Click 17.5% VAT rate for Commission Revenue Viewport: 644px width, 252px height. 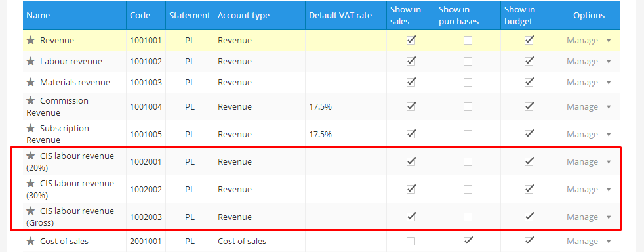[x=320, y=106]
